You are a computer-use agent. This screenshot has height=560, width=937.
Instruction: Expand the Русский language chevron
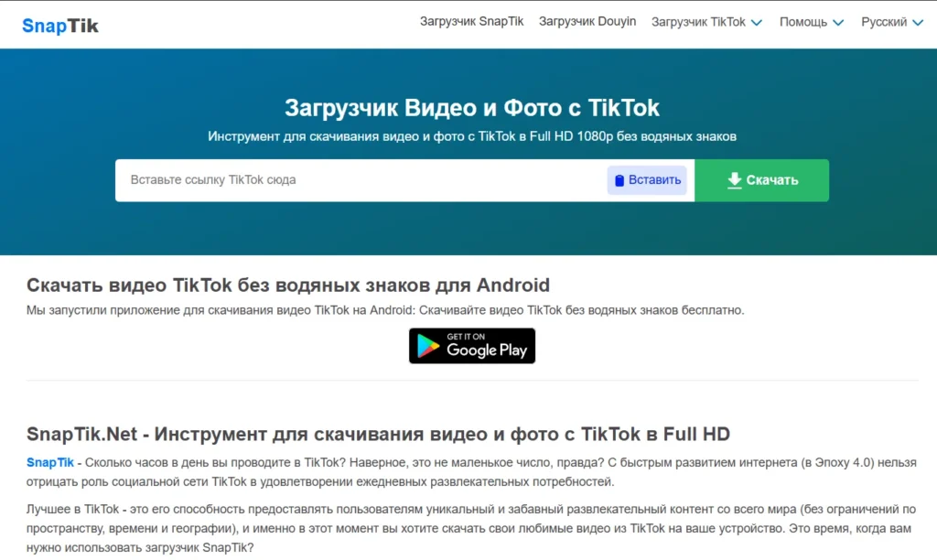click(x=918, y=23)
